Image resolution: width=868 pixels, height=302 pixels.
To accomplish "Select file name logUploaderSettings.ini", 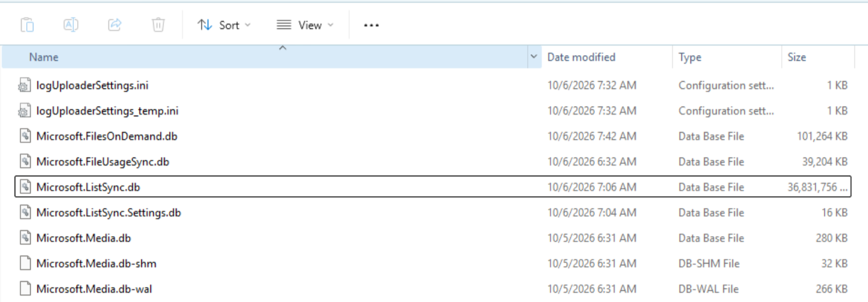I will point(92,86).
